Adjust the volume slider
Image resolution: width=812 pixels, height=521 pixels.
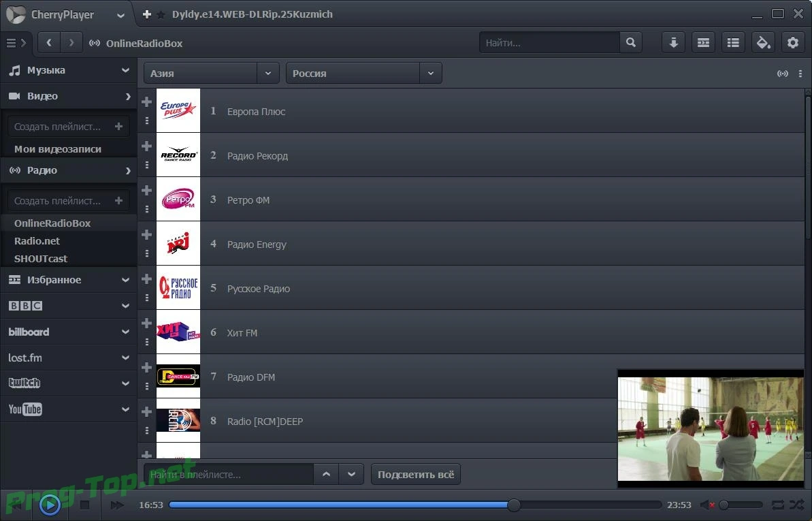pyautogui.click(x=741, y=505)
